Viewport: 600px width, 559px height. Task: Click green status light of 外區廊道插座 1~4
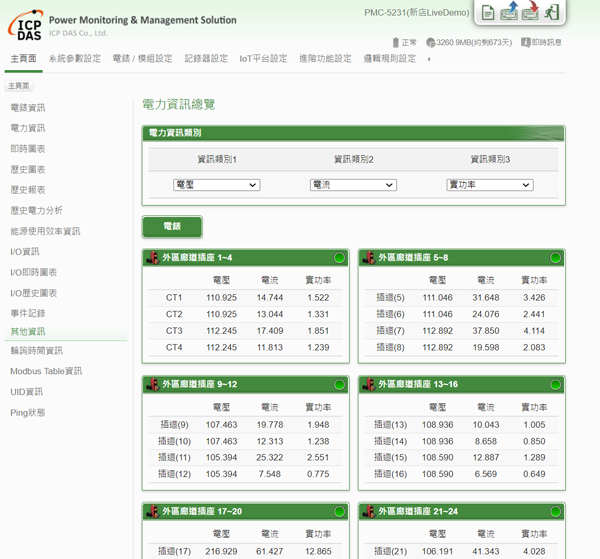tap(339, 258)
